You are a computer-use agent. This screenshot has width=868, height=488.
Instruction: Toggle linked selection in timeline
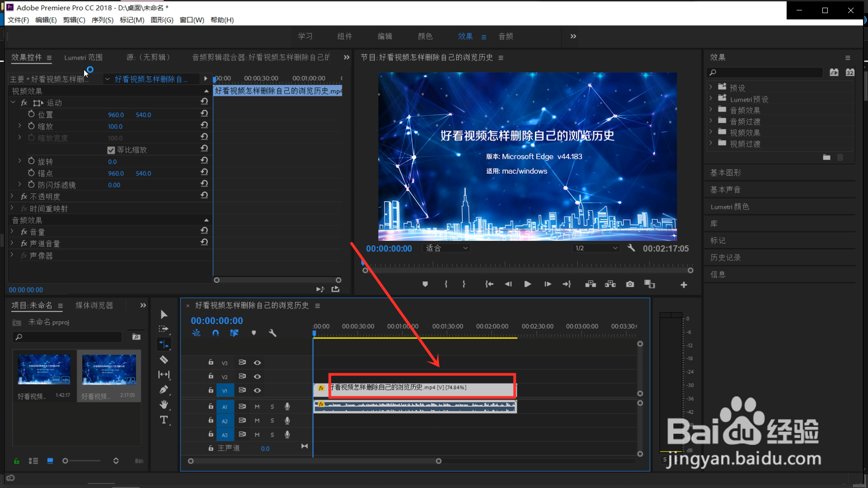click(234, 333)
